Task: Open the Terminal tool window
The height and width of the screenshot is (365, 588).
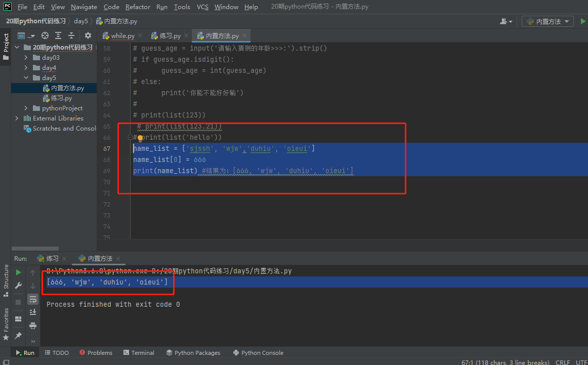Action: click(x=139, y=353)
